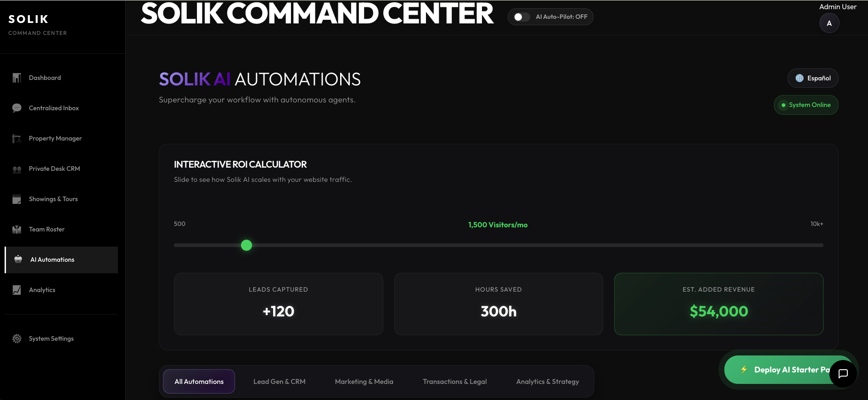Screen dimensions: 868x400
Task: Click the lightning bolt on Deploy button
Action: (744, 369)
